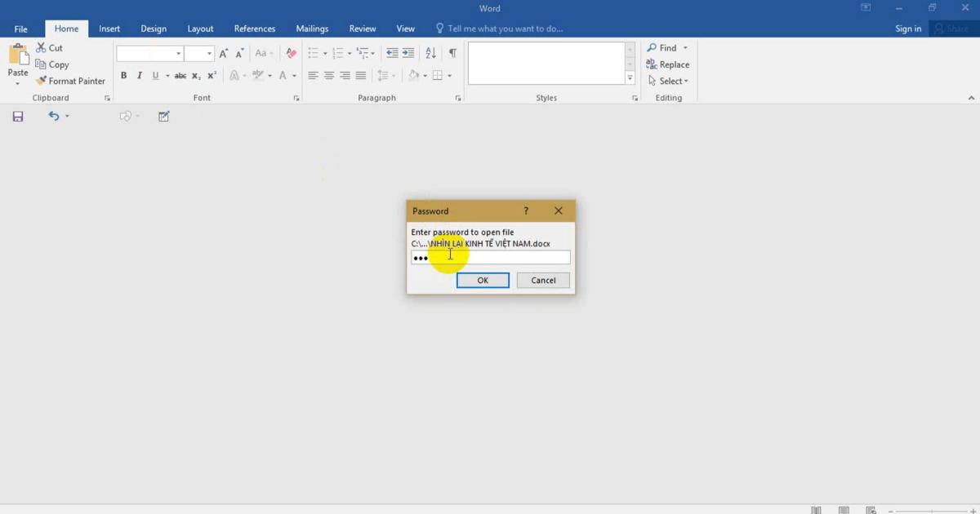980x514 pixels.
Task: Toggle Italic formatting button
Action: [140, 76]
